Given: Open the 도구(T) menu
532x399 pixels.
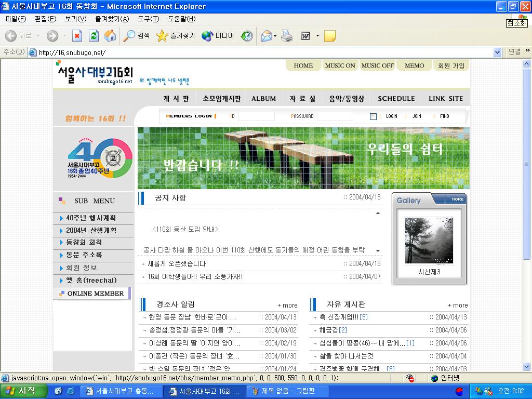Looking at the screenshot, I should (x=148, y=19).
